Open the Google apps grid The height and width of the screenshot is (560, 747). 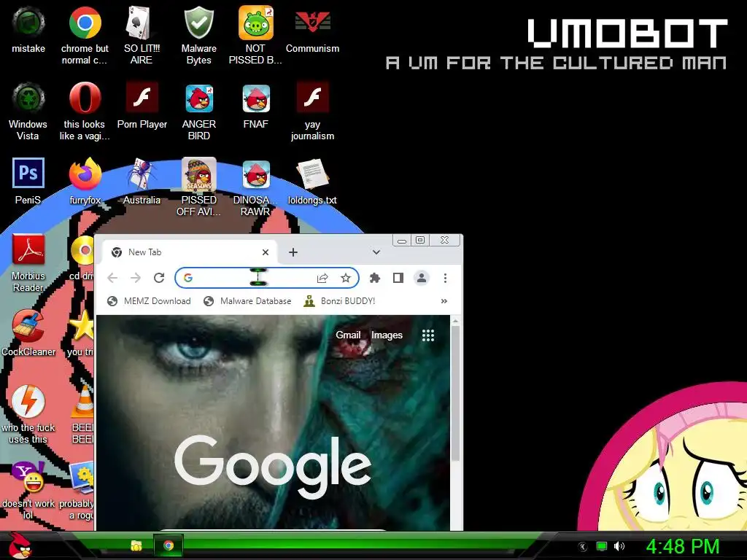click(x=427, y=335)
